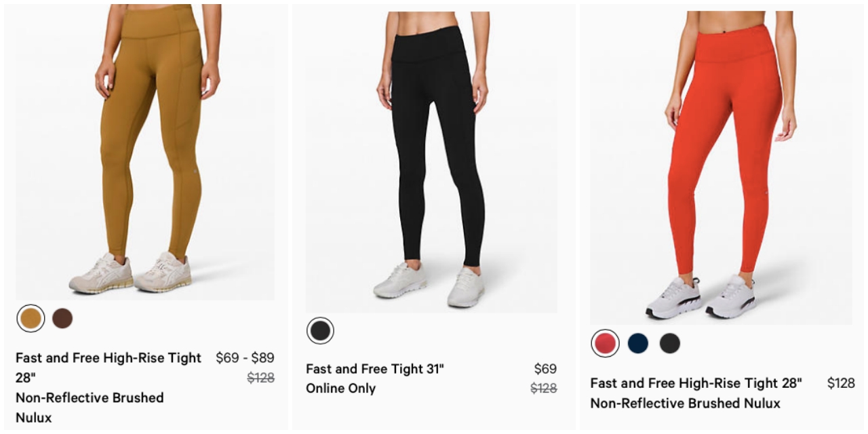Click the crossed-out $128 under $69 - $89
This screenshot has width=868, height=434.
(x=260, y=378)
